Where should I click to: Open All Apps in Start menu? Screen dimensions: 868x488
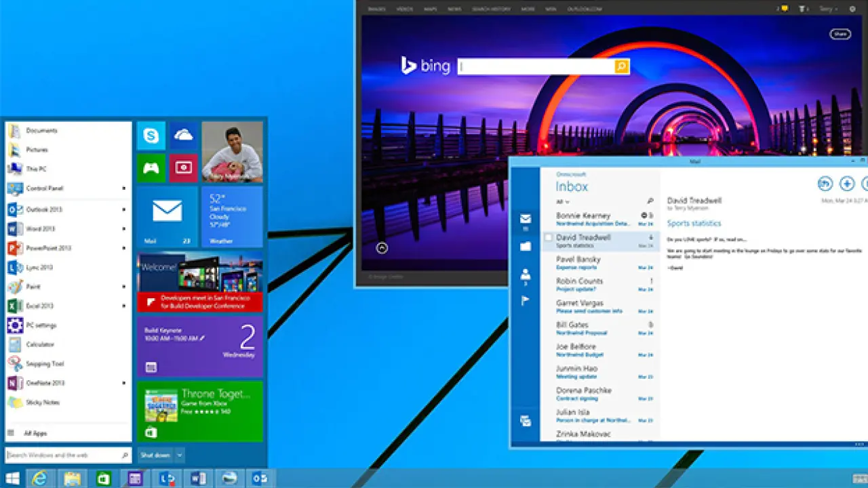[x=35, y=433]
